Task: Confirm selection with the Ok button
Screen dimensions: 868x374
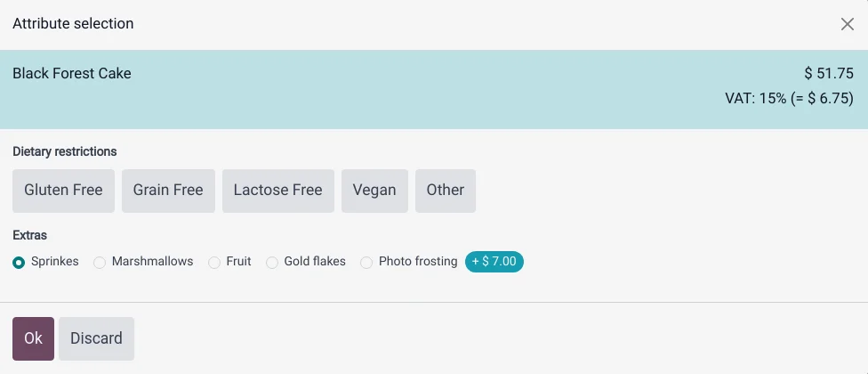Action: [33, 338]
